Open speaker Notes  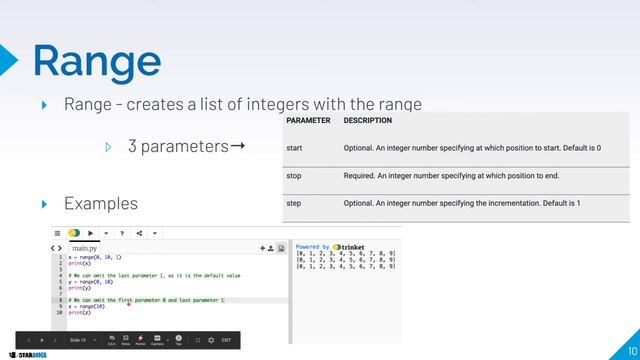[x=126, y=340]
